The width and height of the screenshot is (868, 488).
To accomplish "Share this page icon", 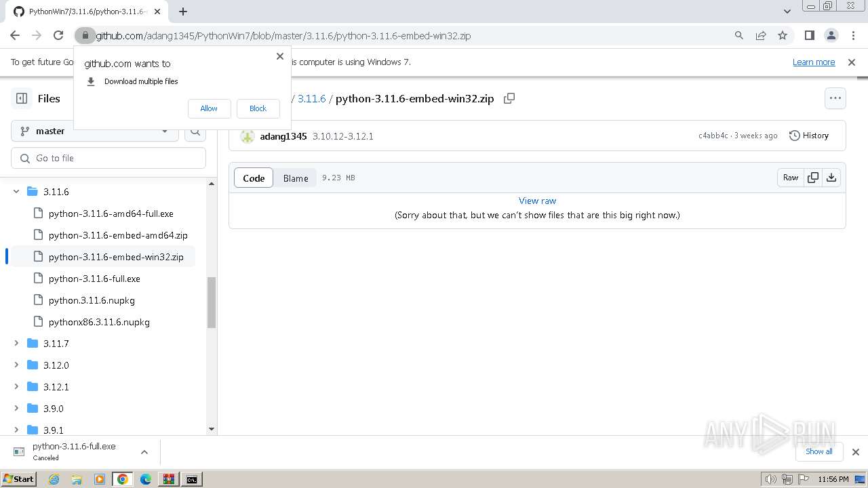I will pyautogui.click(x=761, y=35).
